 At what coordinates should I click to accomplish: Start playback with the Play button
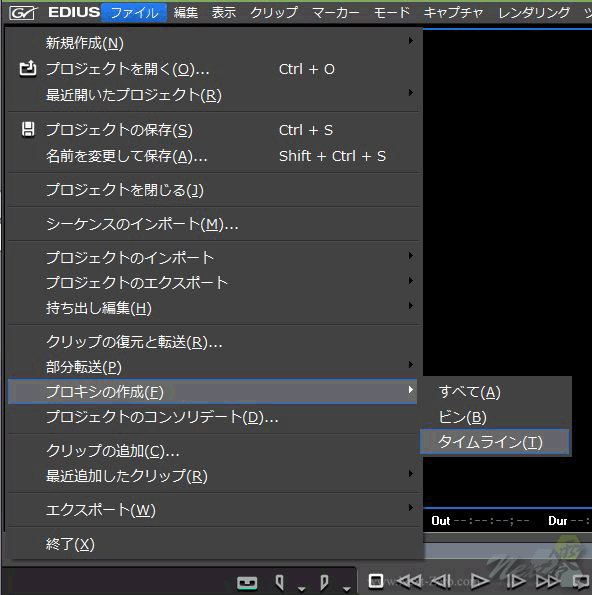pyautogui.click(x=480, y=581)
